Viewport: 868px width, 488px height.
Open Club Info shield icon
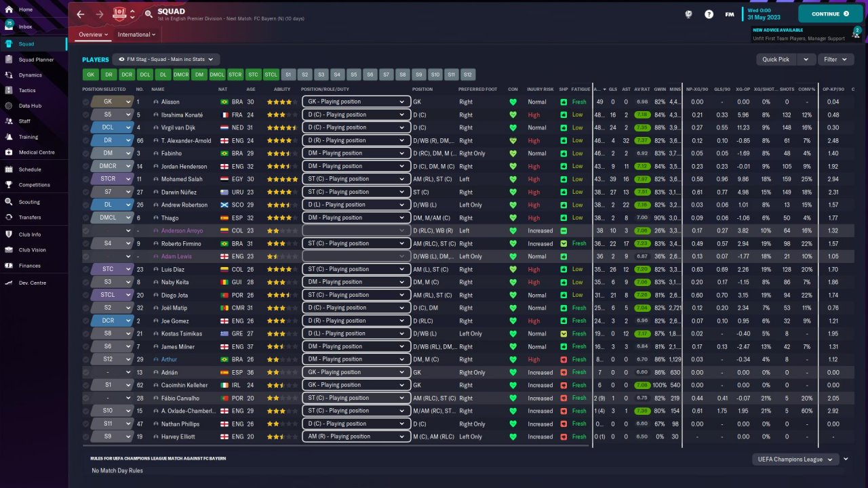[9, 235]
